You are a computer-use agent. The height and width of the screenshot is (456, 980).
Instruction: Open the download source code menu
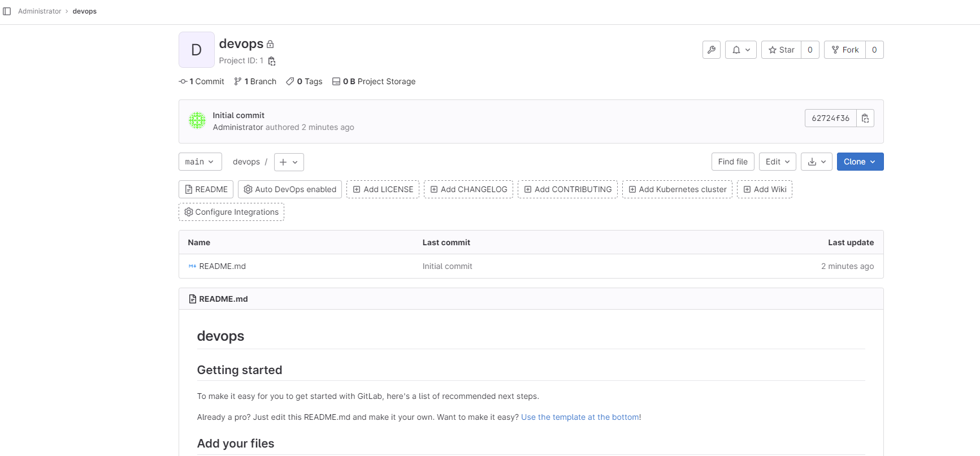[816, 162]
